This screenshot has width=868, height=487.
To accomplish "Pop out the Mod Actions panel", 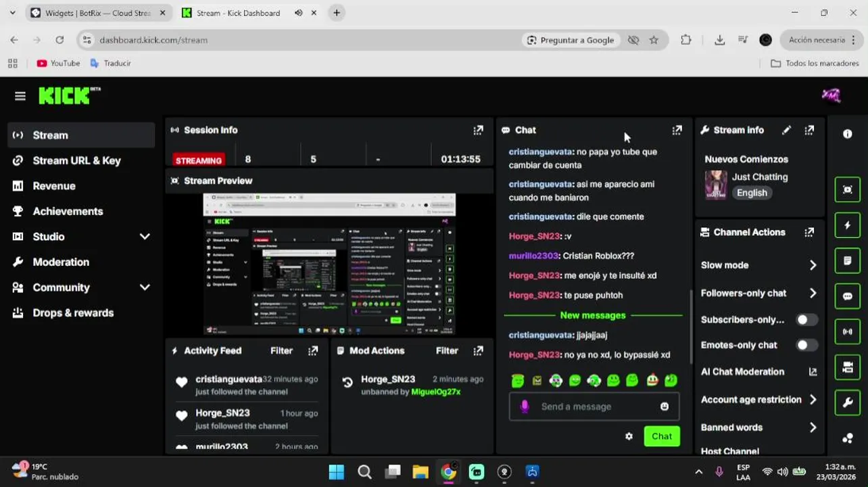I will point(478,350).
